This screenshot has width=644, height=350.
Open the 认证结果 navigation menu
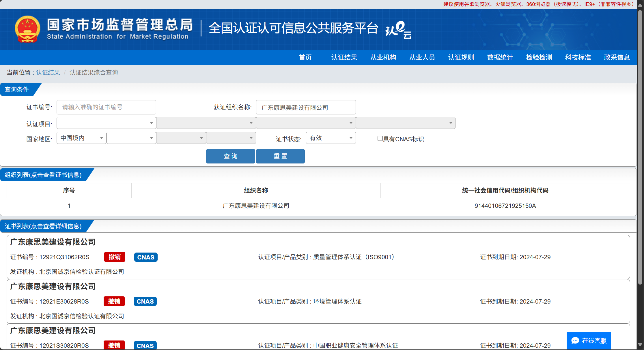coord(344,57)
